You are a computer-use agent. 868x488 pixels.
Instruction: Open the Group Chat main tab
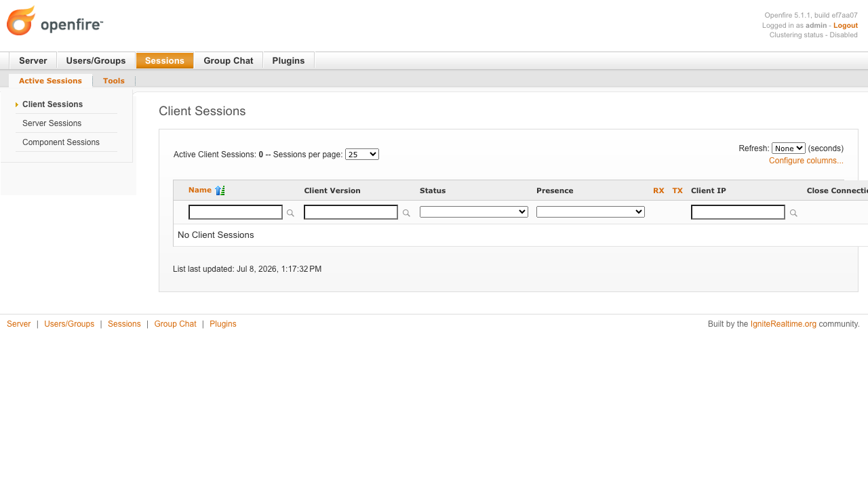(229, 61)
